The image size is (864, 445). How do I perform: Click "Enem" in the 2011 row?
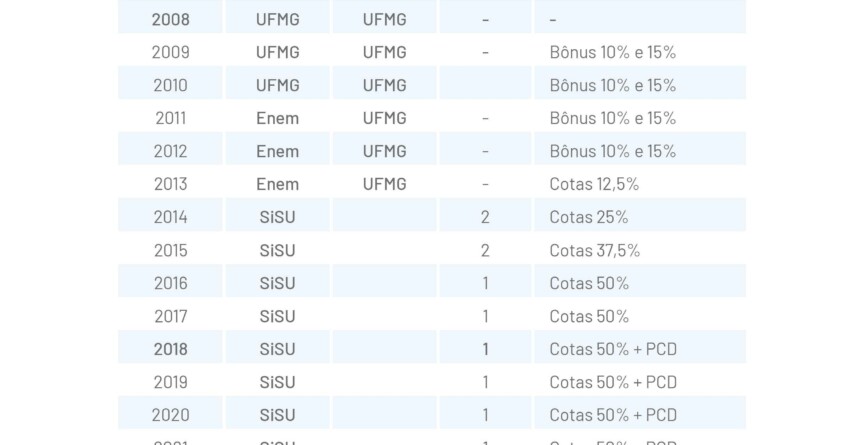tap(277, 118)
